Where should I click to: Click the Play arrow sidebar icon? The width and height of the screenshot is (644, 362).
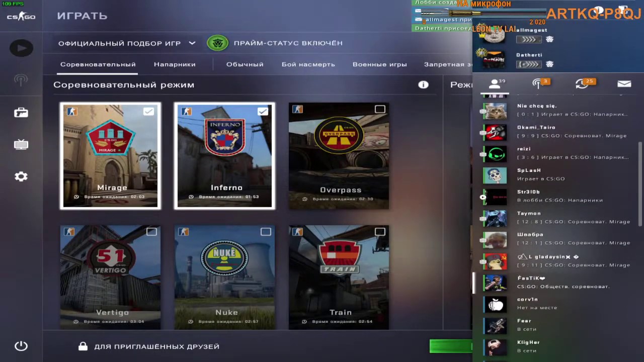(x=21, y=48)
